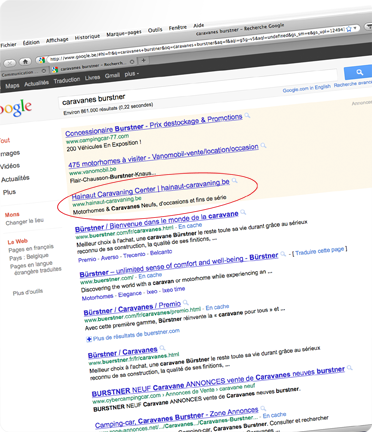Select Vidéos in the left sidebar

click(x=10, y=166)
